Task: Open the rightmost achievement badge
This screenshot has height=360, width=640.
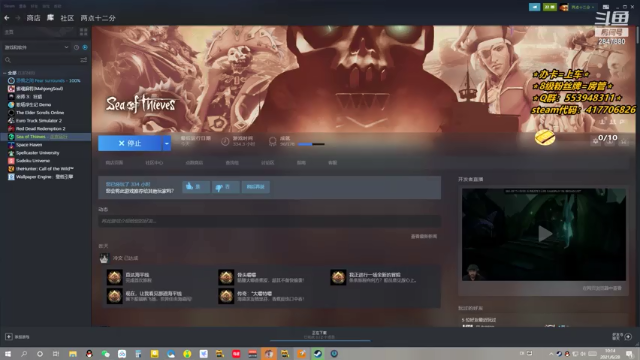Action: pos(338,277)
